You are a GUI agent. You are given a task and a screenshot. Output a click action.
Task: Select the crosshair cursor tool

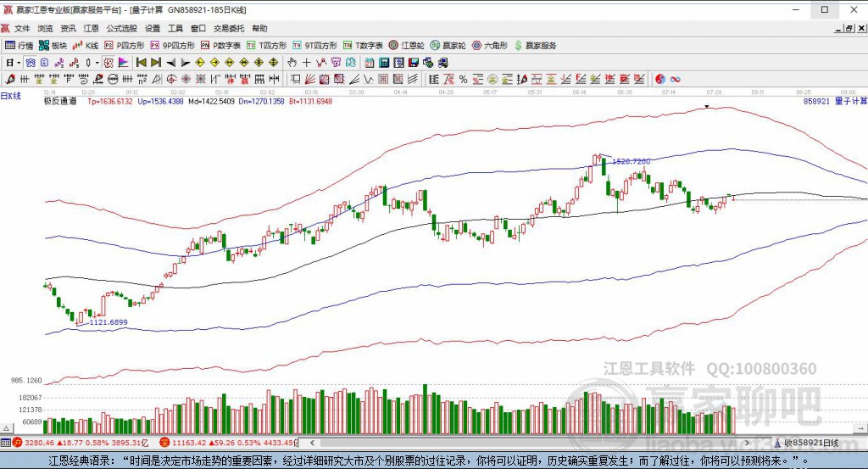coord(306,63)
